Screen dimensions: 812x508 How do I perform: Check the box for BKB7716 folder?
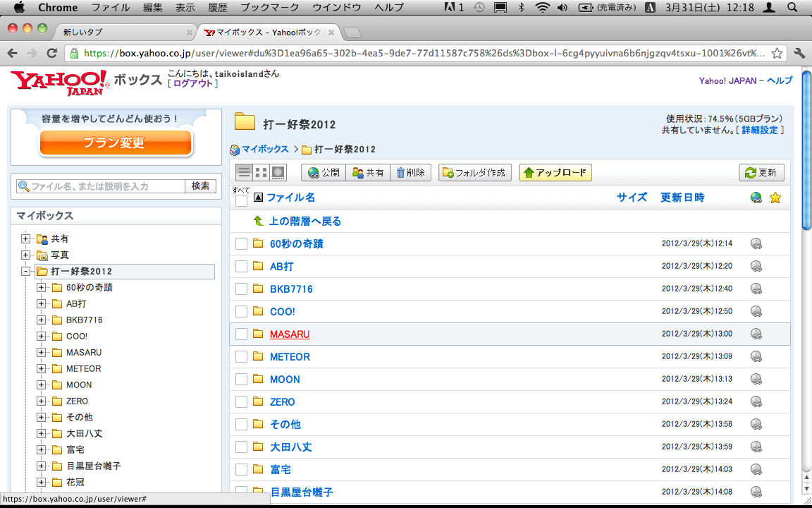click(x=241, y=289)
